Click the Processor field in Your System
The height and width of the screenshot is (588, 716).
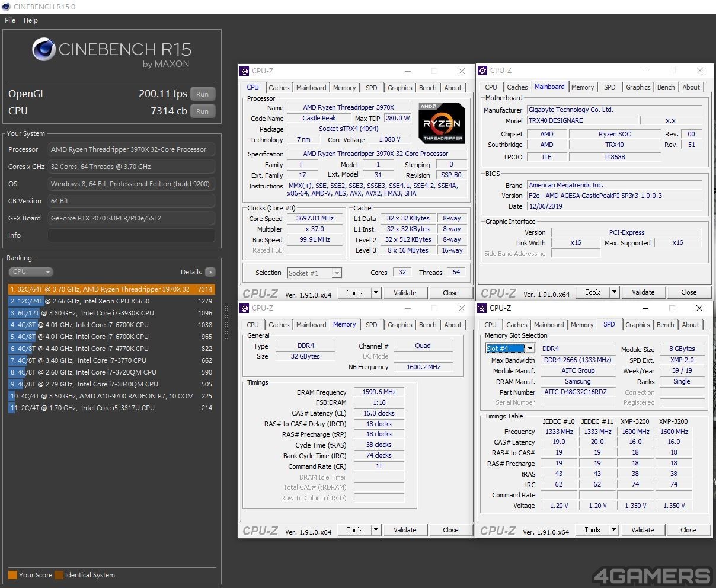[131, 149]
